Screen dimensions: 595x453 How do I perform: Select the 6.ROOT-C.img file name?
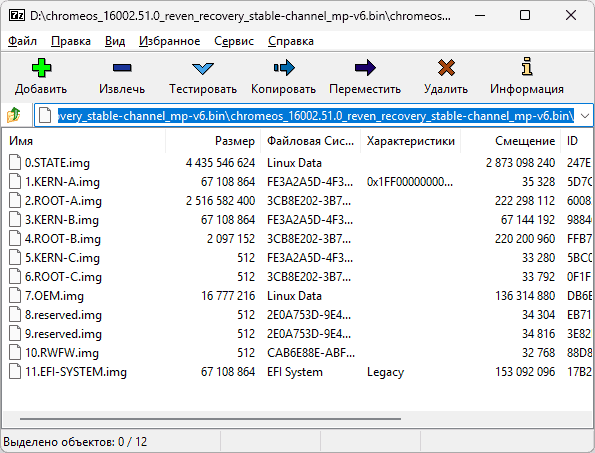[x=63, y=277]
